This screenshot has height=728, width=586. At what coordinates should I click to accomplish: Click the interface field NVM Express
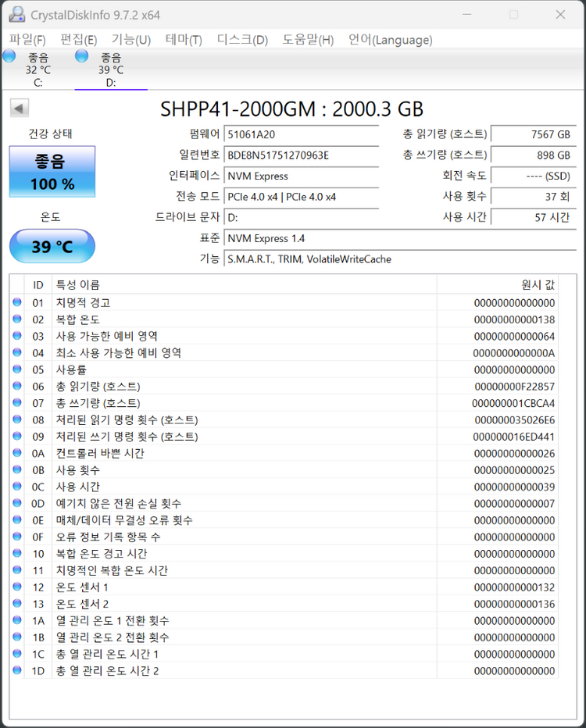pos(302,176)
